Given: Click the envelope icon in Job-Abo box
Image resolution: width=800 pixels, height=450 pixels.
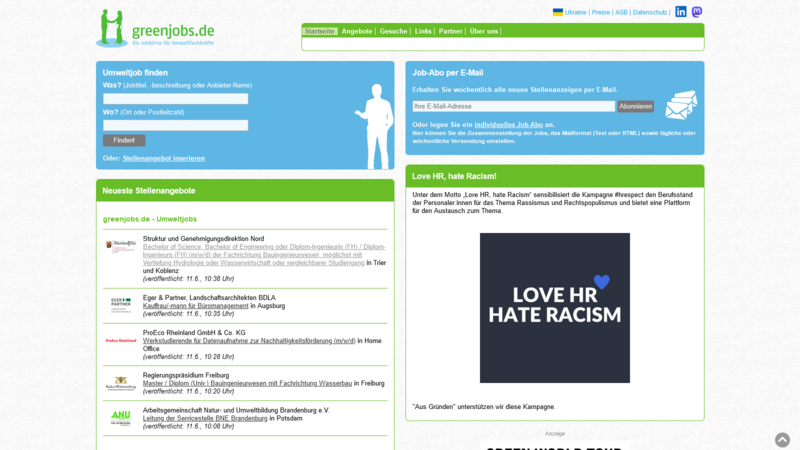Looking at the screenshot, I should 681,105.
